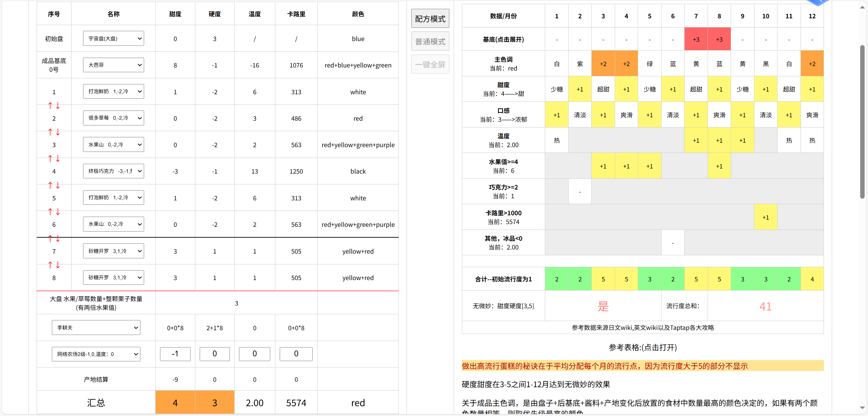Image resolution: width=868 pixels, height=416 pixels.
Task: Open the 参考表格:(点击打开) reference link
Action: [643, 348]
